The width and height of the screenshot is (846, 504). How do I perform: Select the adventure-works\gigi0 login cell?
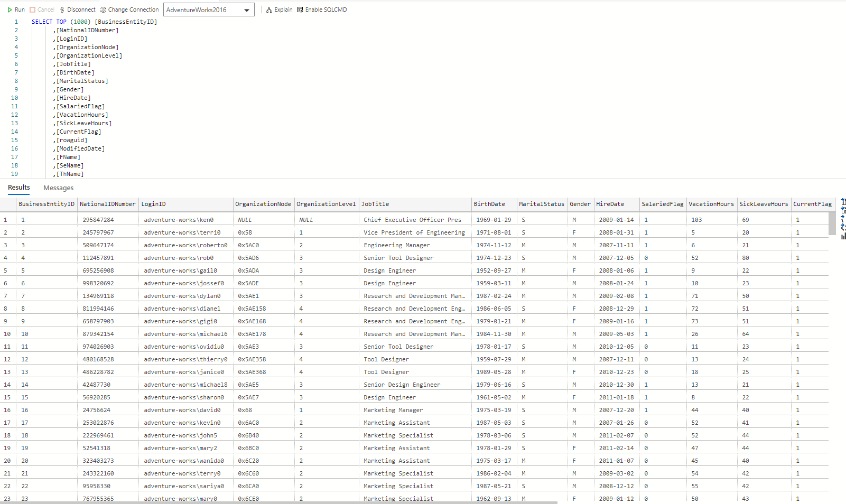click(186, 321)
